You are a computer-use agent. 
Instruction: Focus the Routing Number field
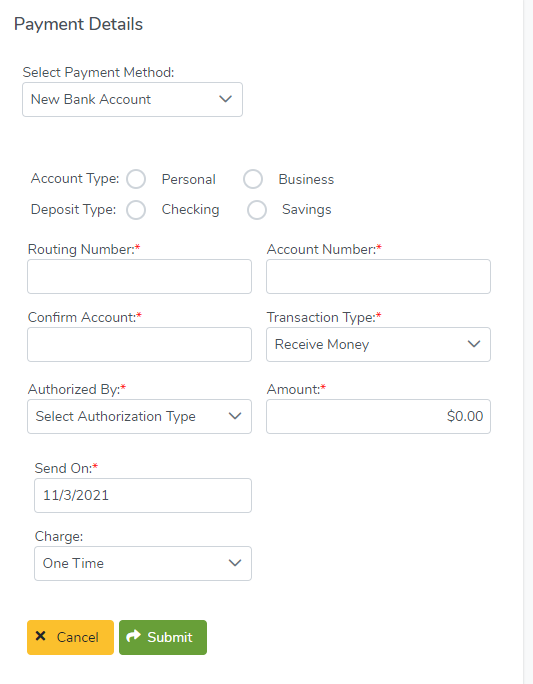[140, 277]
